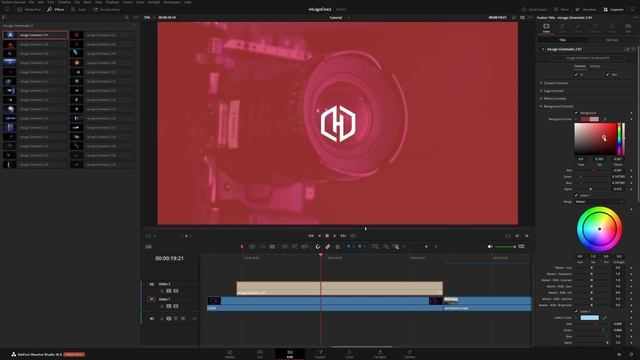Adjust the timeline volume slider
This screenshot has width=640, height=360.
click(x=505, y=247)
